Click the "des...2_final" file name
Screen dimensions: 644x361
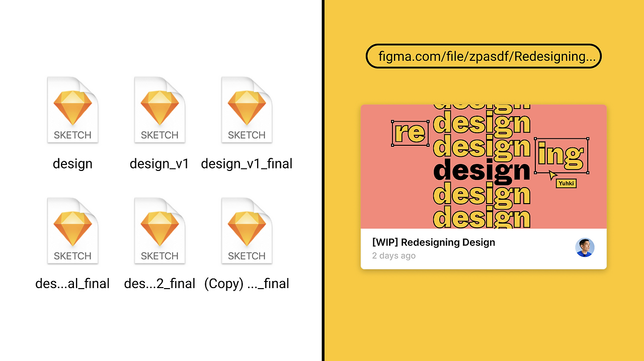tap(159, 284)
